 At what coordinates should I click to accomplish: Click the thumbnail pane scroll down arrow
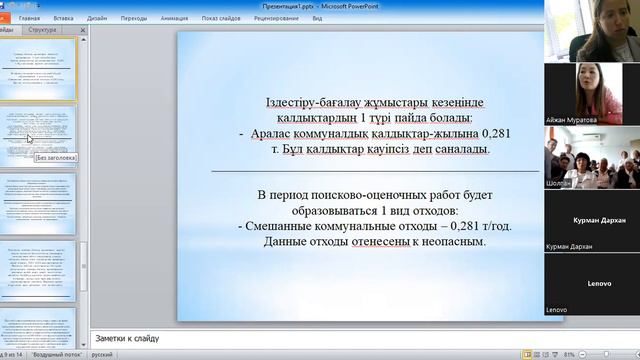point(84,345)
